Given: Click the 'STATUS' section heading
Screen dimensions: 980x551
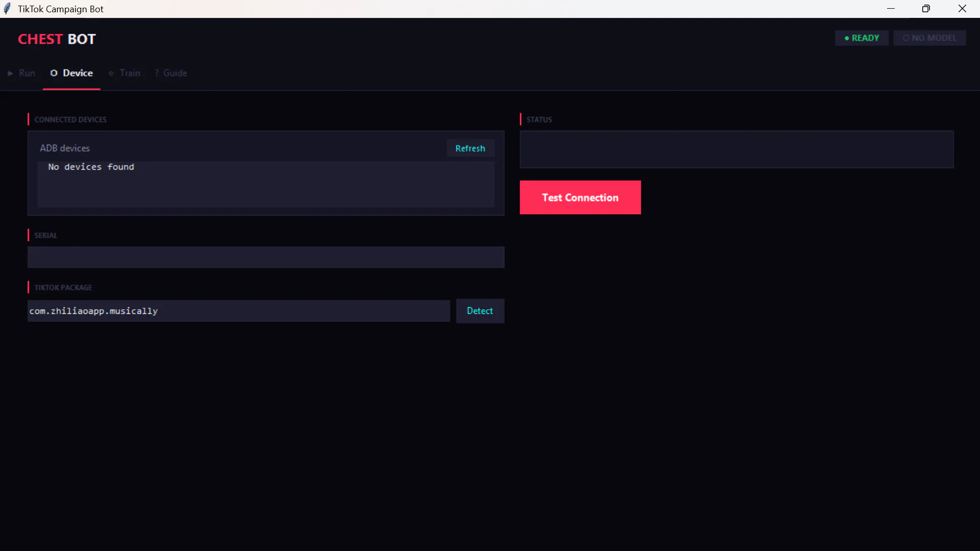Looking at the screenshot, I should (539, 120).
